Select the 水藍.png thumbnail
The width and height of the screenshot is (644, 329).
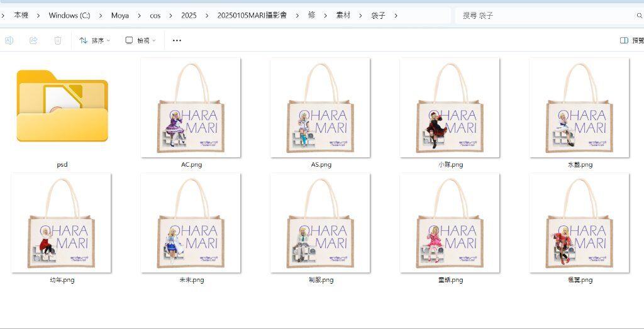[x=579, y=108]
